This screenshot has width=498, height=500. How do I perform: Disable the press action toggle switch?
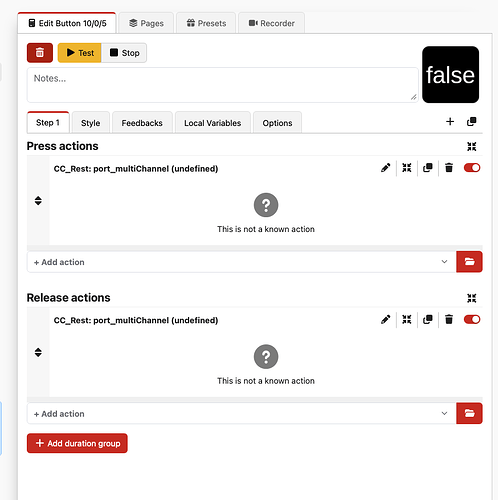[x=472, y=168]
